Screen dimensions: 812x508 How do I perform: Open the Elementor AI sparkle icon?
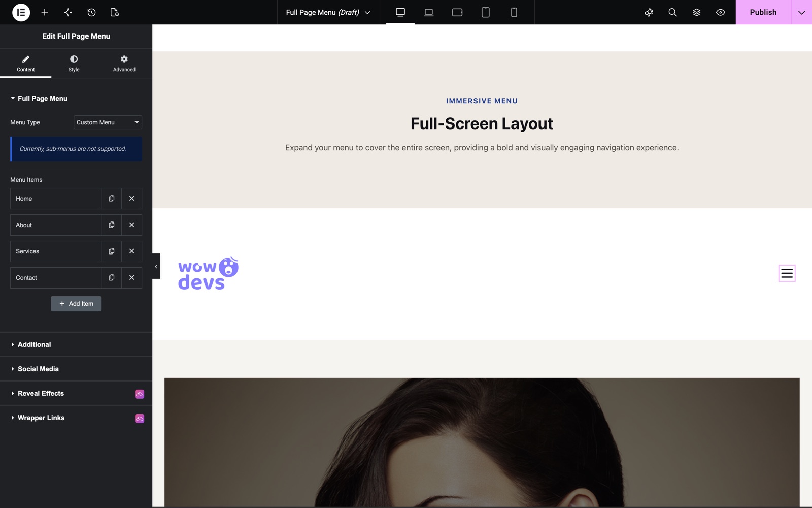coord(68,12)
